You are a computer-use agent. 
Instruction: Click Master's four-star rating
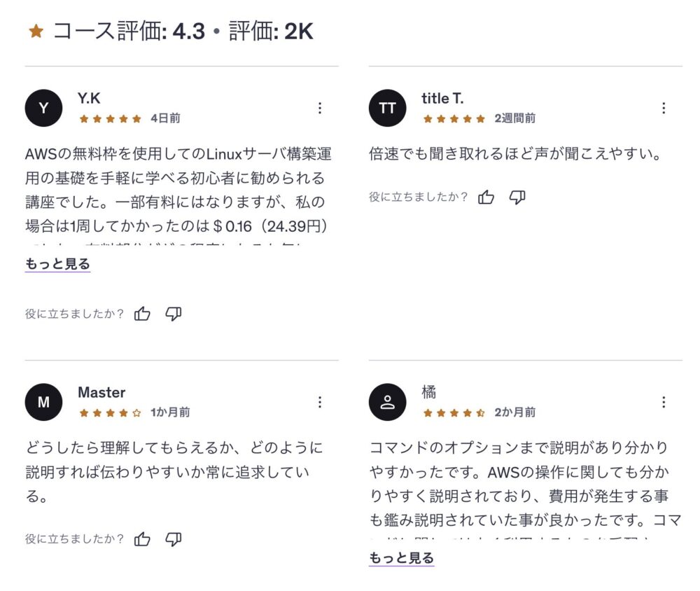point(111,413)
